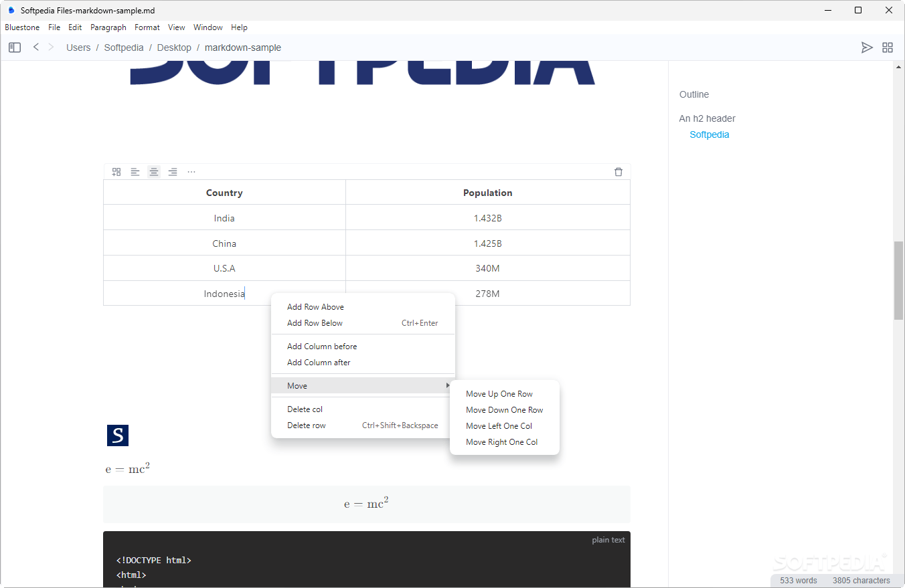905x588 pixels.
Task: Open the Paragraph menu
Action: click(x=108, y=27)
